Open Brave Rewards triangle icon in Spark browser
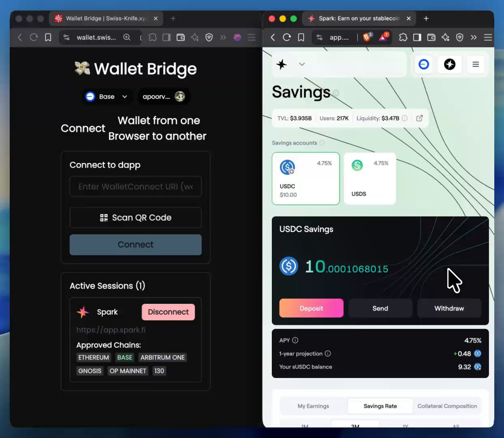This screenshot has height=438, width=504. tap(383, 37)
